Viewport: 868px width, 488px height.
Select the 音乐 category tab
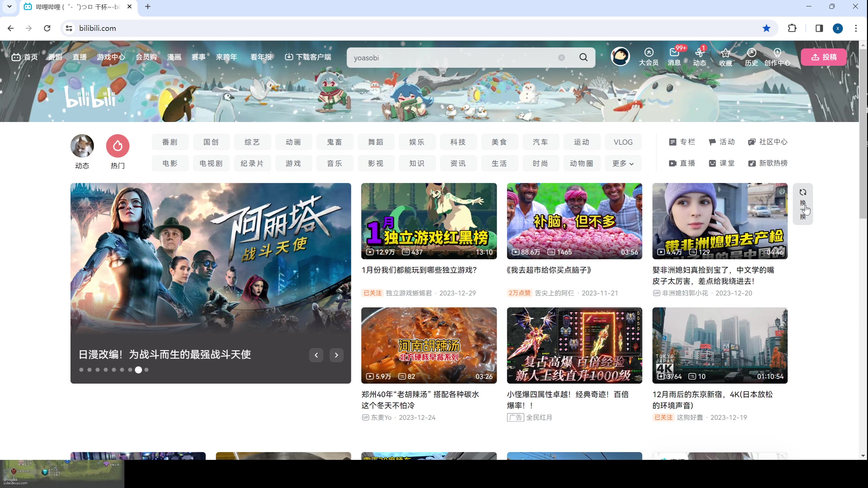coord(335,163)
